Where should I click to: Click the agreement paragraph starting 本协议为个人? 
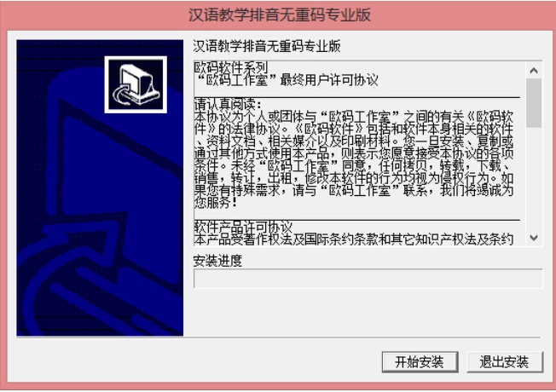(x=354, y=159)
